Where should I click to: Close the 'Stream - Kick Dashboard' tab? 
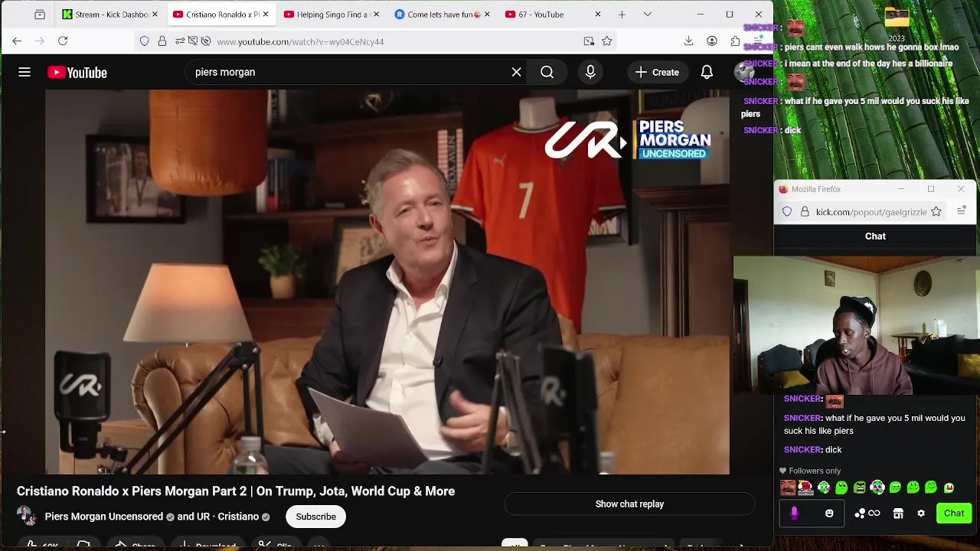(x=155, y=15)
